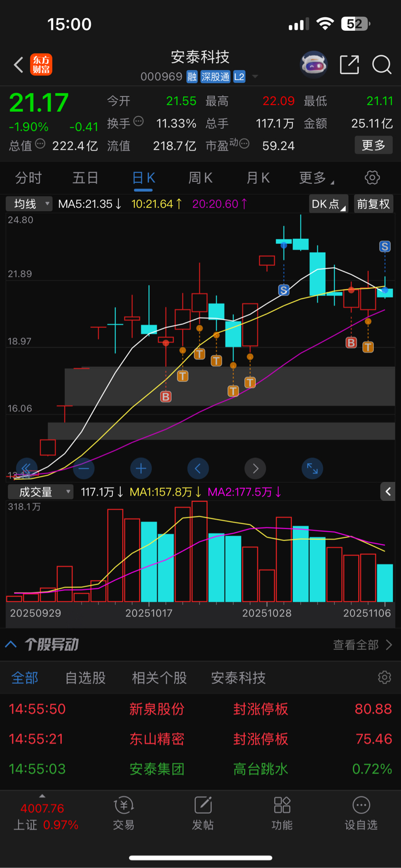Expand the 上证 index bar arrow
Viewport: 401px width, 868px height.
coord(42,796)
